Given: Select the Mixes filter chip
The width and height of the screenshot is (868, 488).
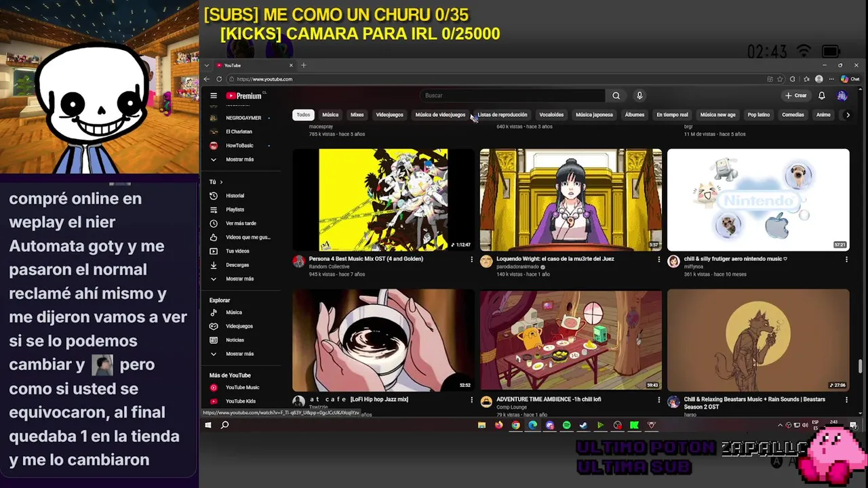Looking at the screenshot, I should tap(357, 115).
